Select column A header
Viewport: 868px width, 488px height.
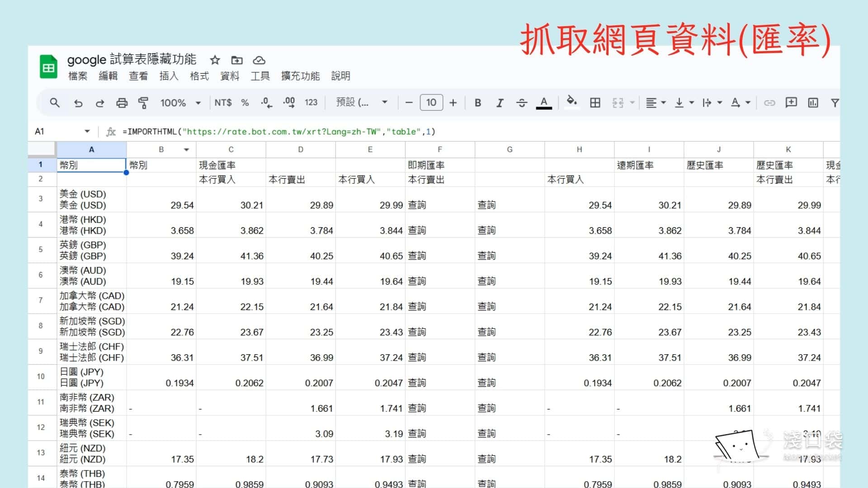point(91,150)
